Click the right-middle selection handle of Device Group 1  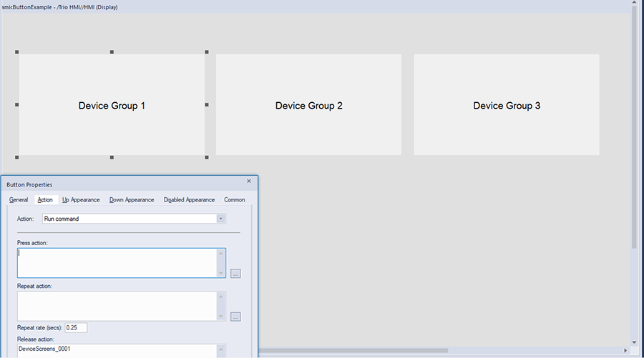207,104
